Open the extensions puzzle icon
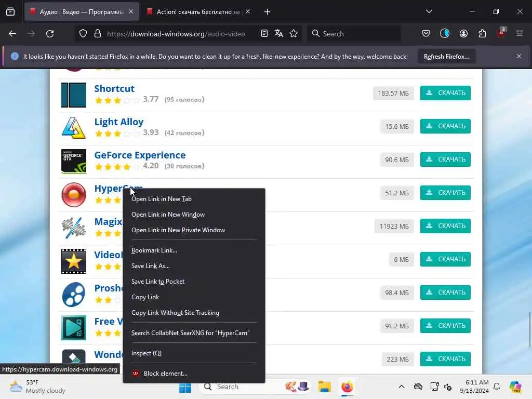The height and width of the screenshot is (399, 532). pyautogui.click(x=482, y=34)
